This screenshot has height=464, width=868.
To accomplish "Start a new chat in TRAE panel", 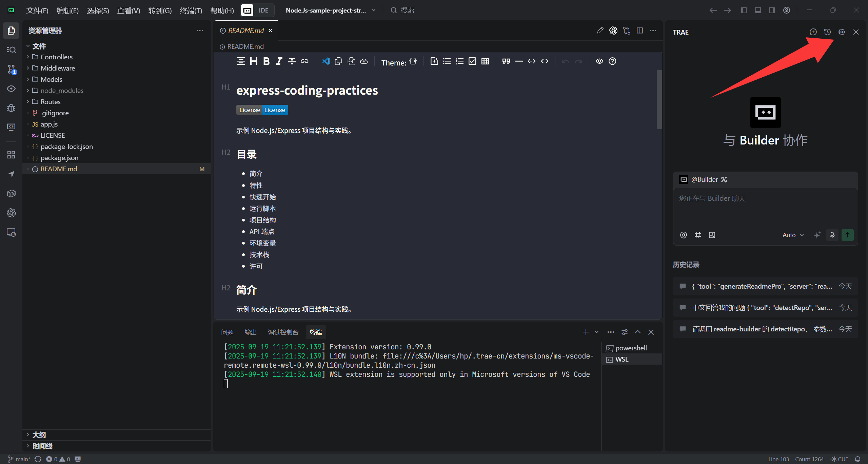I will pyautogui.click(x=813, y=32).
